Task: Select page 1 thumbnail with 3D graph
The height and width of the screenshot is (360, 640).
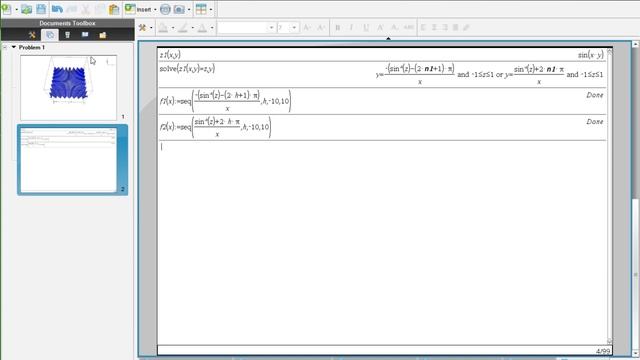Action: [69, 88]
